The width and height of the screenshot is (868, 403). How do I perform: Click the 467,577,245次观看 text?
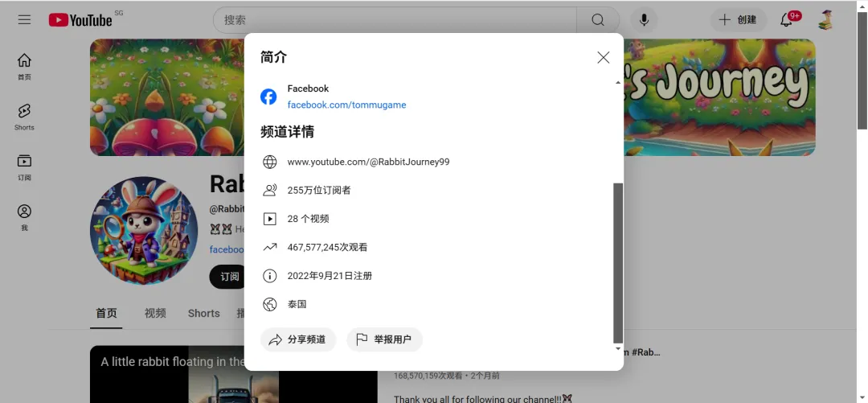click(x=327, y=247)
